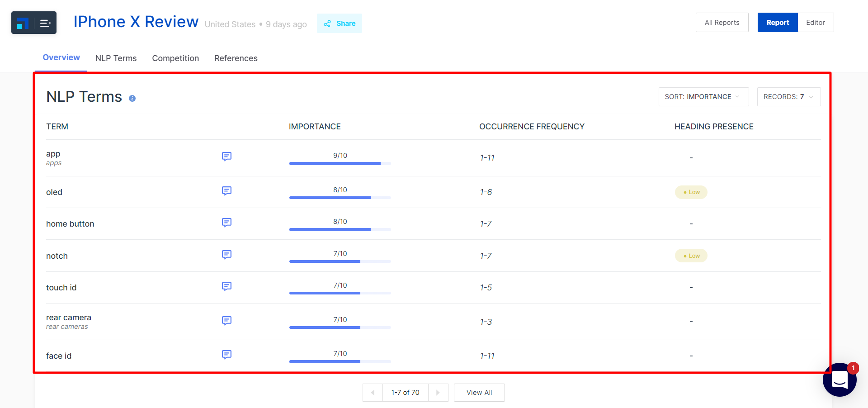Click the home button importance 8/10 bar
The height and width of the screenshot is (408, 868).
tap(340, 229)
